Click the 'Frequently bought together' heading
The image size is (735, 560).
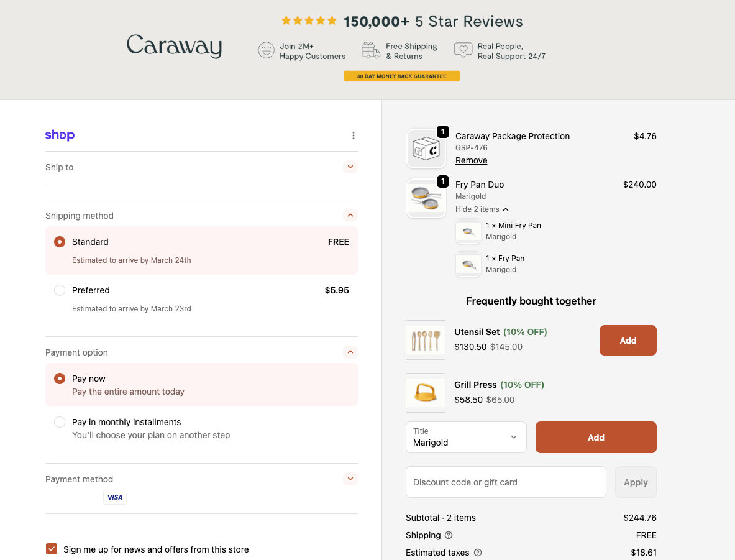pos(531,301)
